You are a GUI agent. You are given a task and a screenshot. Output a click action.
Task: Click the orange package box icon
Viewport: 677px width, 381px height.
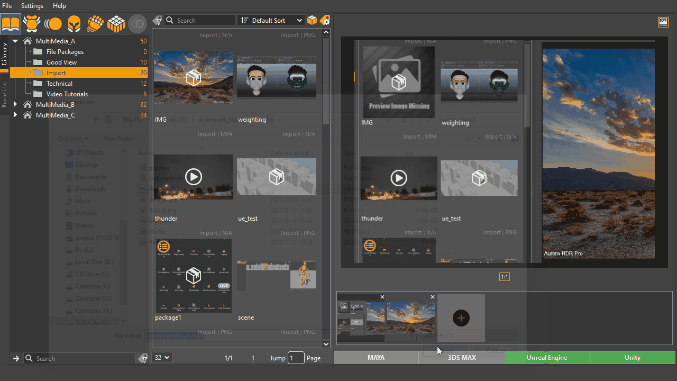(x=312, y=20)
